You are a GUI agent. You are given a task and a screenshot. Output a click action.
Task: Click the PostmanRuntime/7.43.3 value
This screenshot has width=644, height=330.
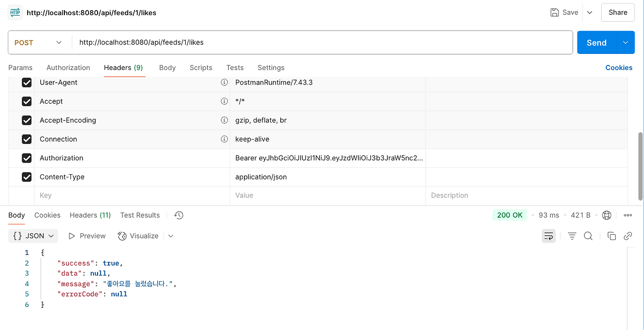pyautogui.click(x=274, y=82)
